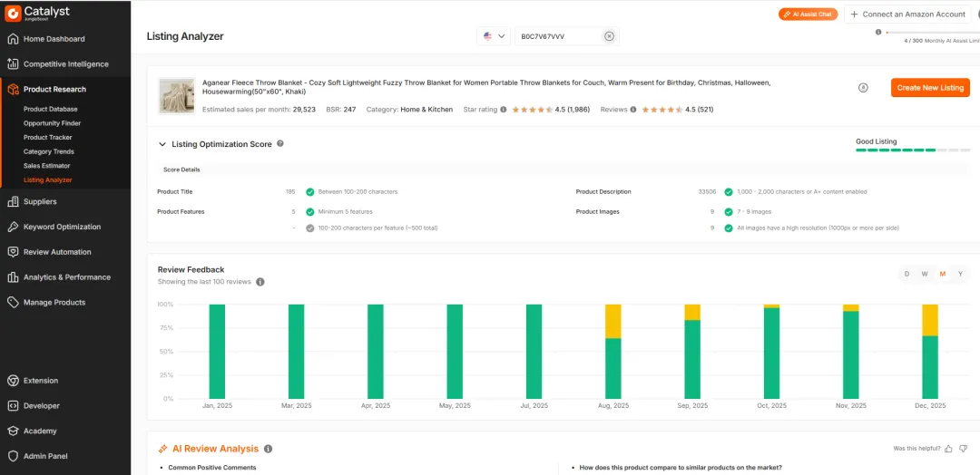
Task: Clear the ASIN search field
Action: click(609, 36)
